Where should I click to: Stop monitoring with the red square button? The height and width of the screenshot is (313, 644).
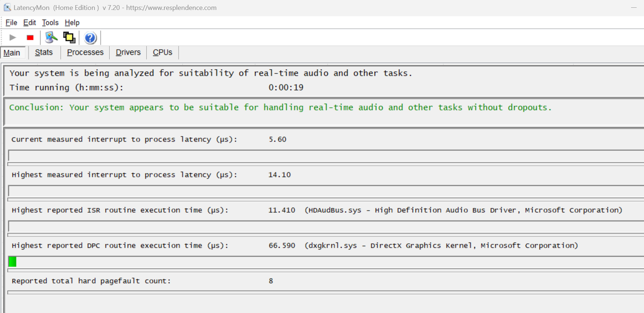click(x=30, y=38)
